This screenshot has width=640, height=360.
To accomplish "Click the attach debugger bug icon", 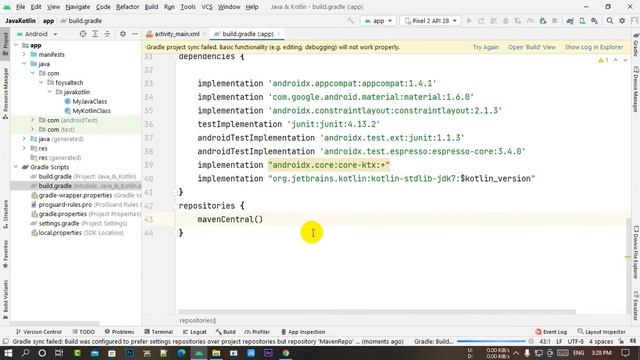I will pos(542,21).
